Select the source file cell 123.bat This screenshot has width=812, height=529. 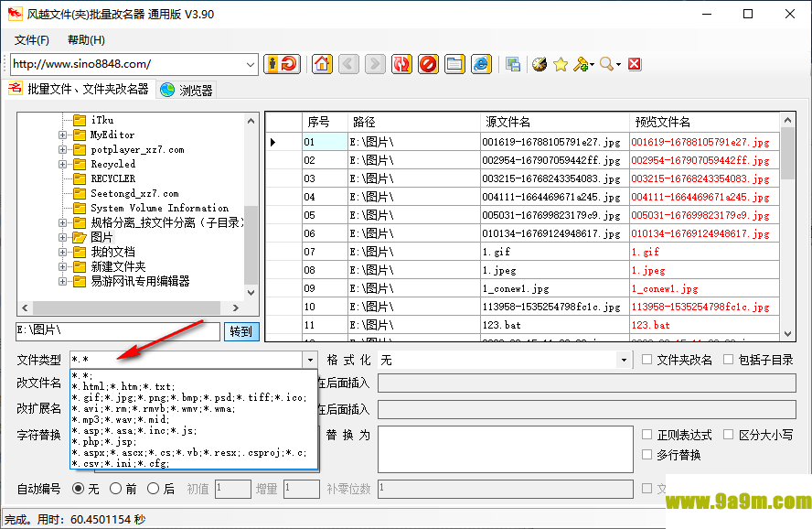point(555,326)
